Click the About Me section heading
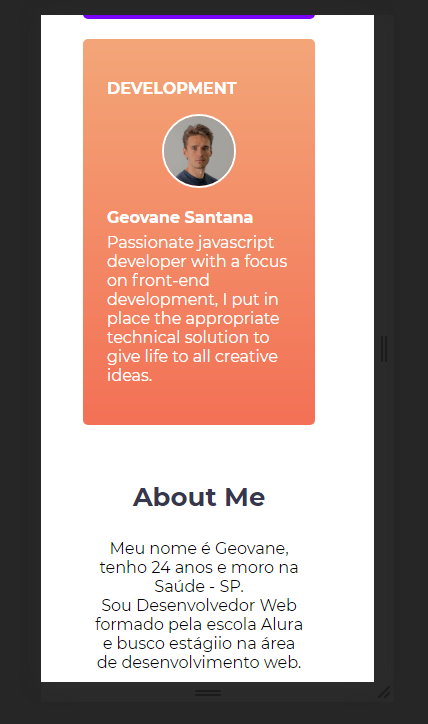Screen dimensions: 428x724 [x=199, y=497]
